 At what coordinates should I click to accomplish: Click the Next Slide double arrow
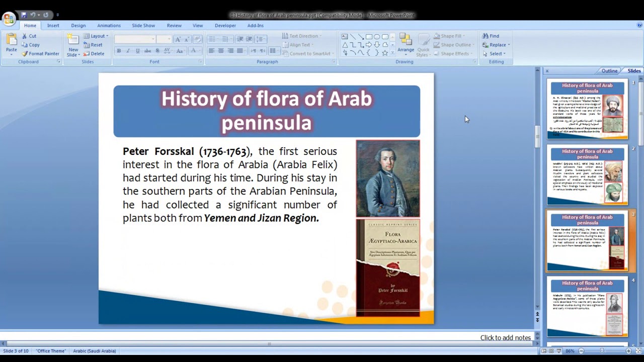(537, 320)
